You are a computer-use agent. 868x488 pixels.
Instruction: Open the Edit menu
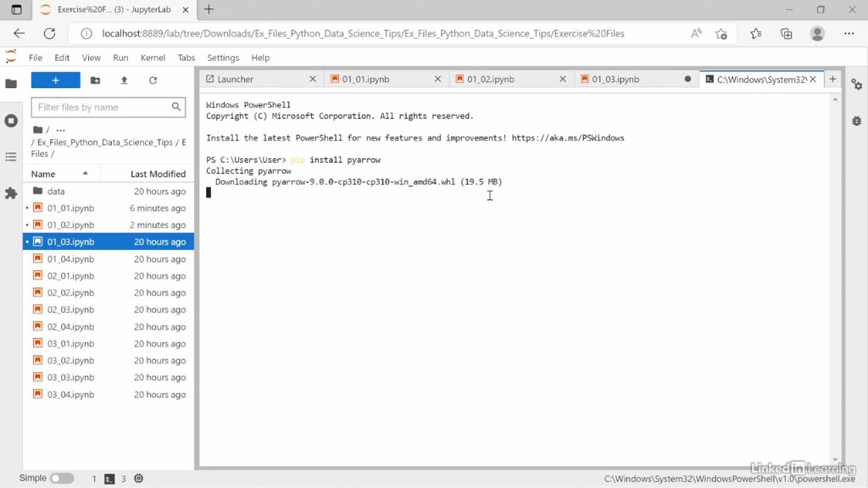[62, 58]
